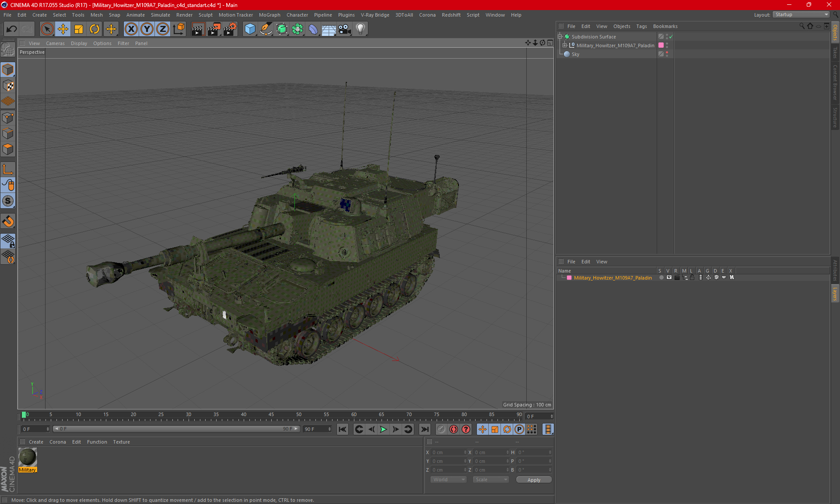Open the viewport Display menu

point(79,43)
